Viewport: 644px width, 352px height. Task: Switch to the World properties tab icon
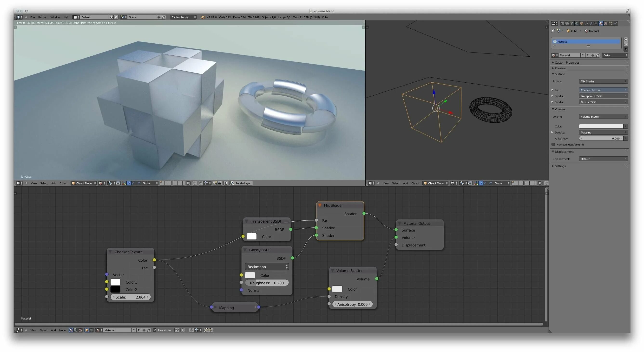[577, 23]
